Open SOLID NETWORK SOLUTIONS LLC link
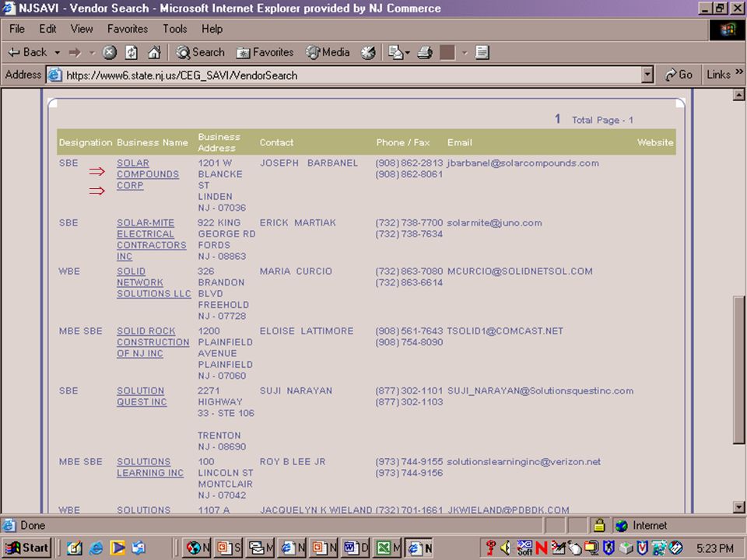Viewport: 747px width, 560px height. pos(153,282)
